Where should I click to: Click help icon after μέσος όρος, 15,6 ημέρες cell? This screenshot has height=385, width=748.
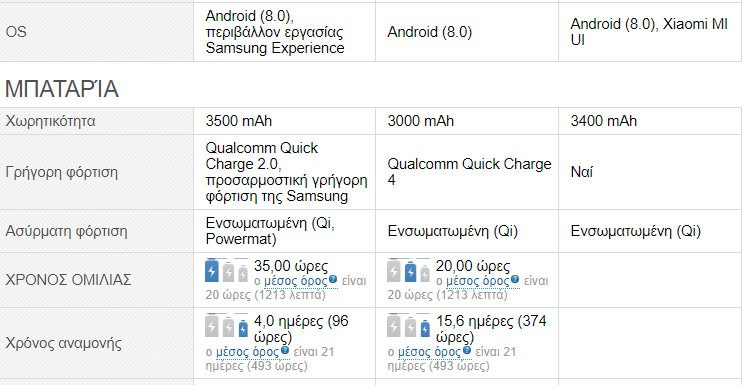pos(467,351)
